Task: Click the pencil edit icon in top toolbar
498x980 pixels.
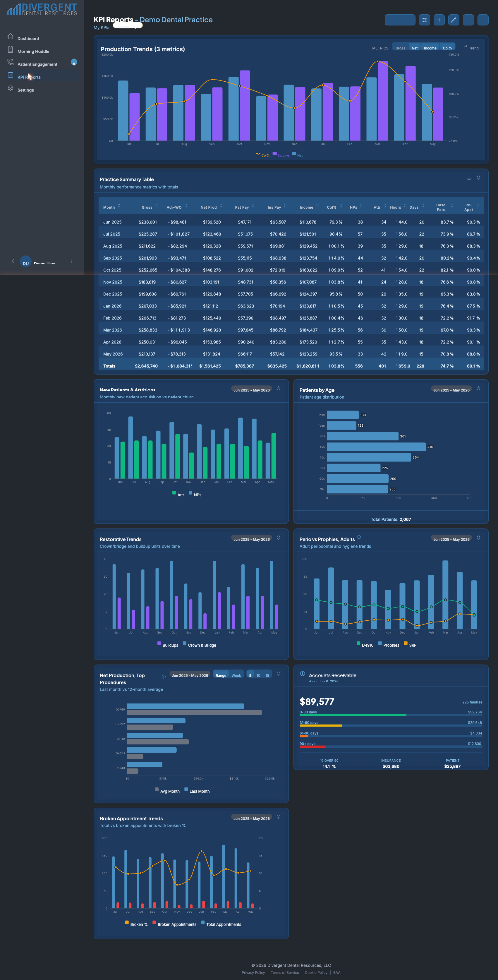Action: 454,20
